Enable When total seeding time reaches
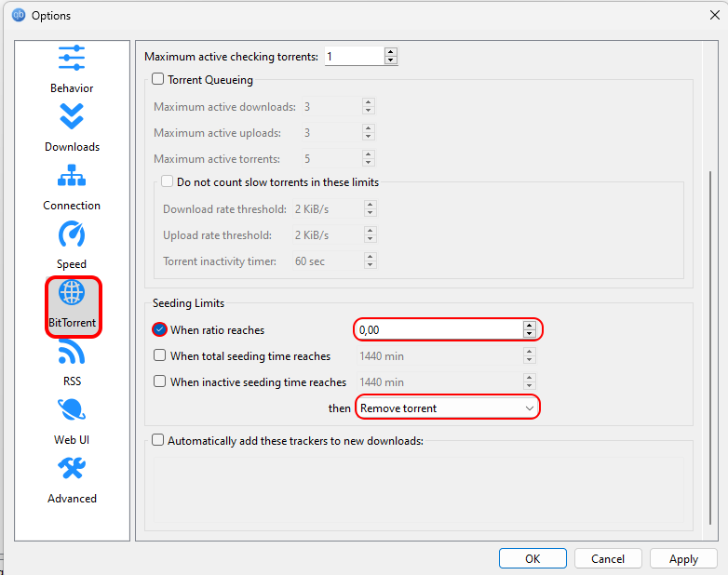 pyautogui.click(x=160, y=355)
